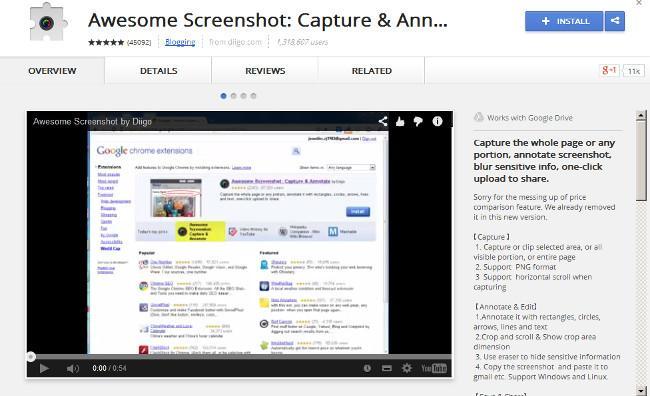This screenshot has height=396, width=650.
Task: Dislike the video with thumbs down
Action: [x=418, y=121]
